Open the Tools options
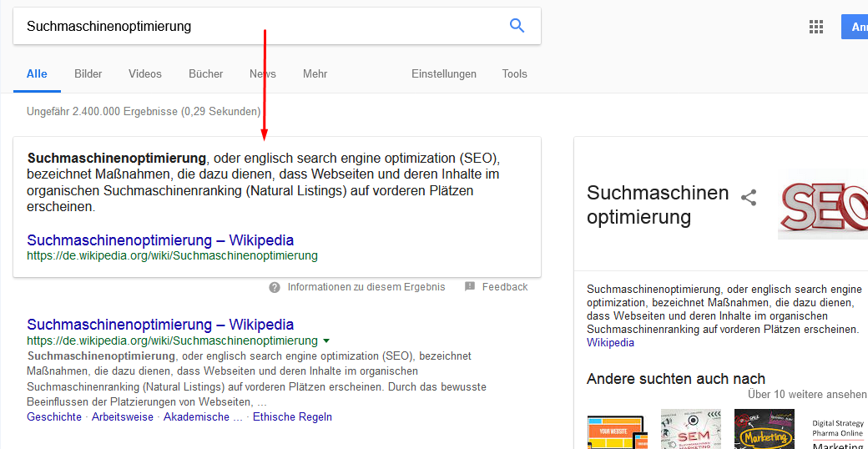868x449 pixels. coord(514,73)
